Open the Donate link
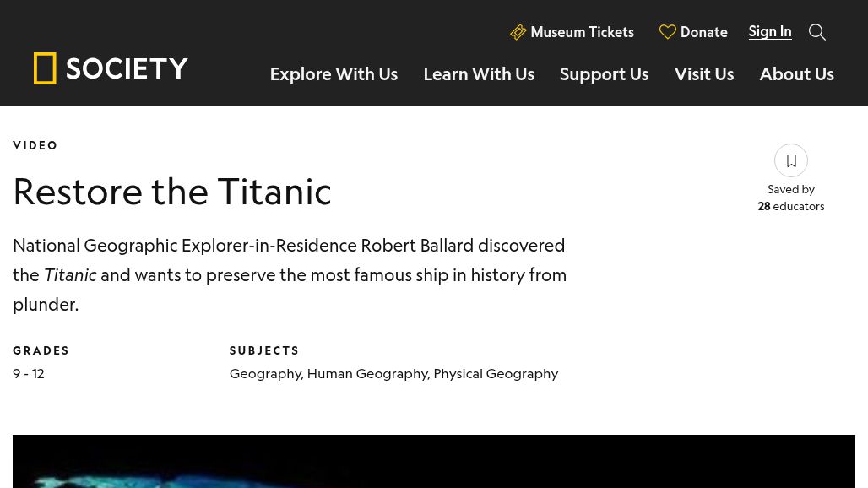 pos(703,32)
